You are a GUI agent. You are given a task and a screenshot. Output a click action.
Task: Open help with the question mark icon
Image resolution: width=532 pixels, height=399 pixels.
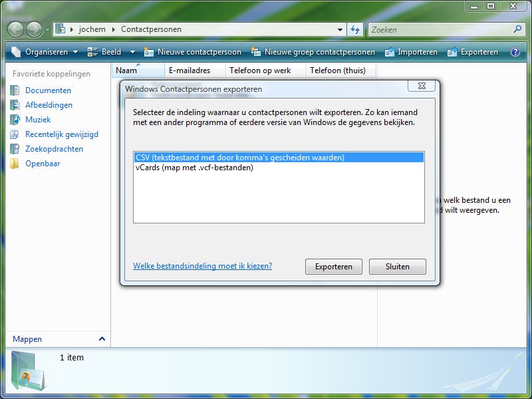pyautogui.click(x=515, y=52)
